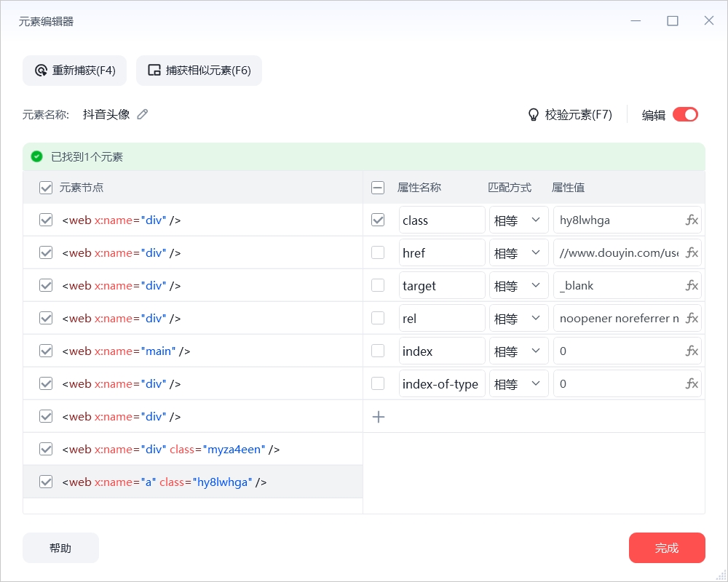Select the main element node row
This screenshot has height=582, width=728.
click(193, 351)
